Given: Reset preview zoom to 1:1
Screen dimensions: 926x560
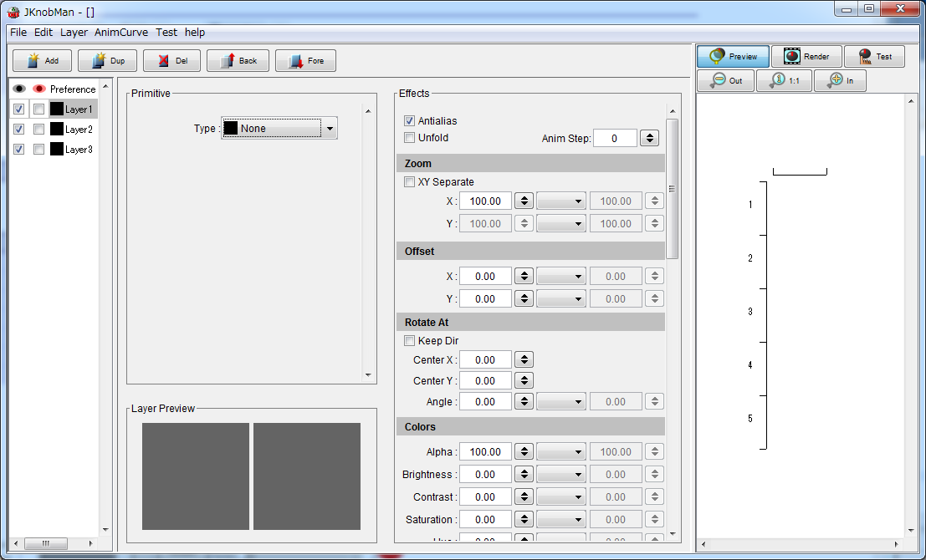Looking at the screenshot, I should pyautogui.click(x=785, y=81).
